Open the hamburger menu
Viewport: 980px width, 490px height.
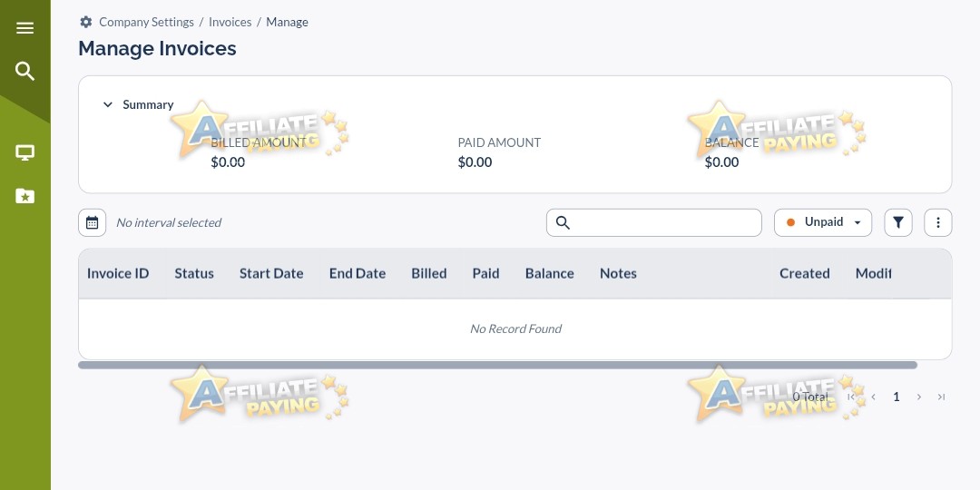point(25,28)
